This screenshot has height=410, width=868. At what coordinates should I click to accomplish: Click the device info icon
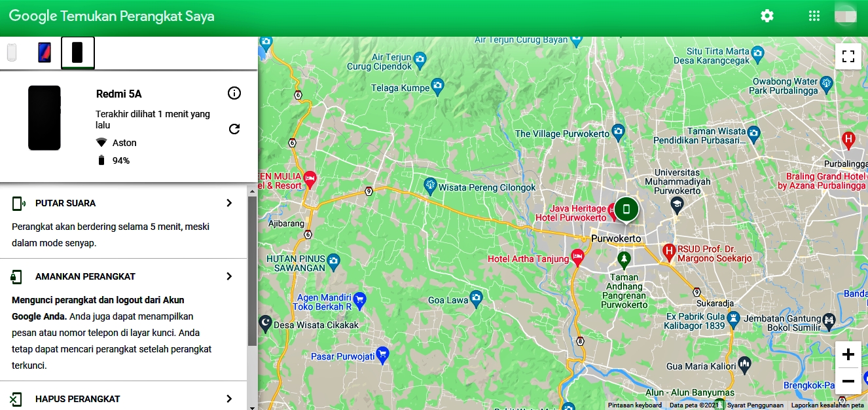(234, 94)
